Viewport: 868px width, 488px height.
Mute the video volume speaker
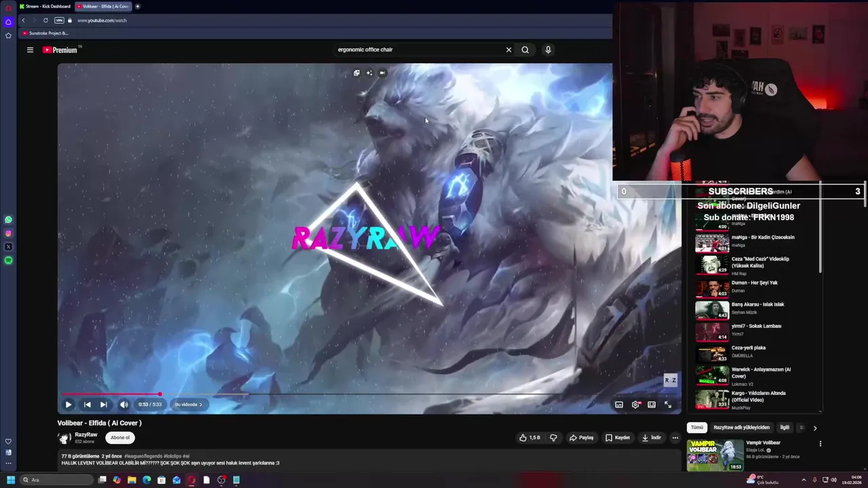124,405
